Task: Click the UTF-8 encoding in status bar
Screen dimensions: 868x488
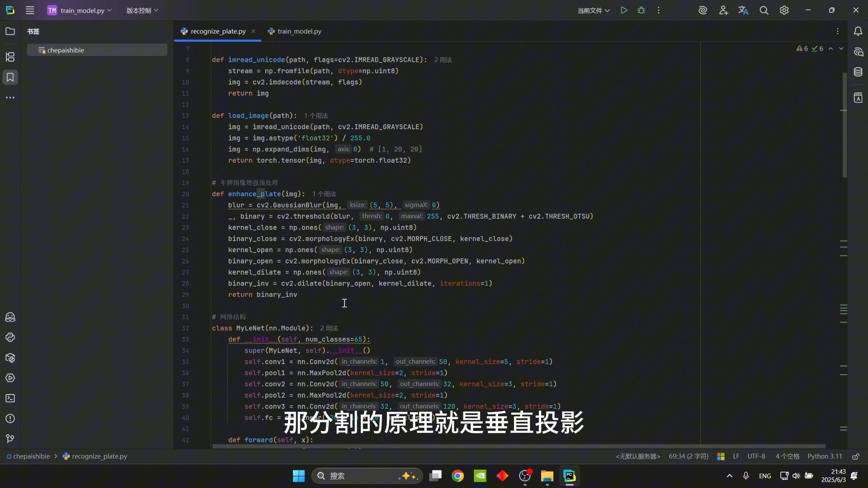Action: coord(756,456)
